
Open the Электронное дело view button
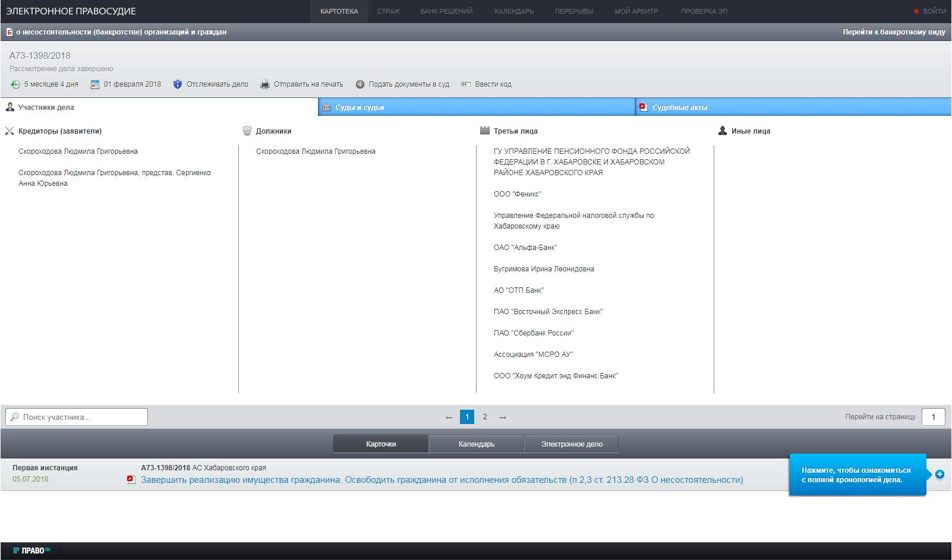571,444
